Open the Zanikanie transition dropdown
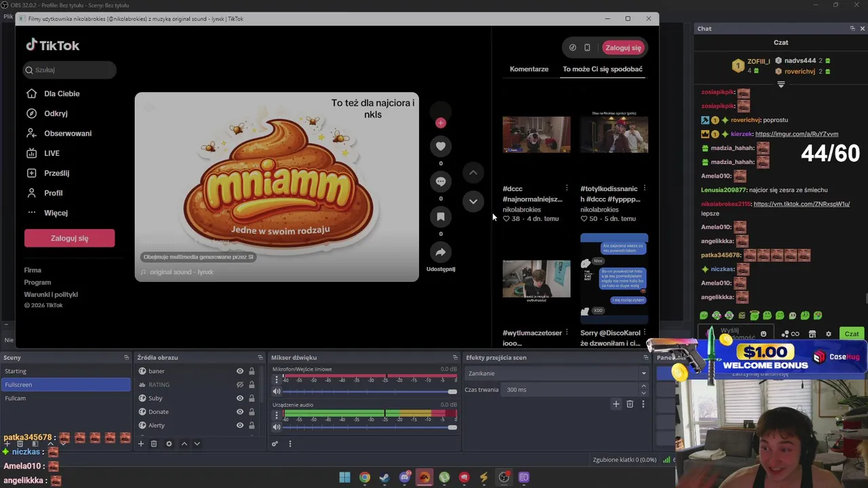The image size is (868, 488). pos(557,373)
